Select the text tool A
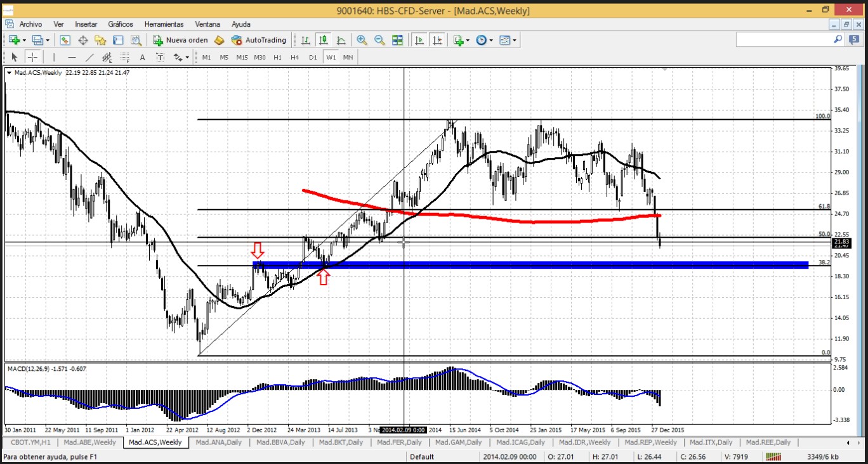 (142, 57)
